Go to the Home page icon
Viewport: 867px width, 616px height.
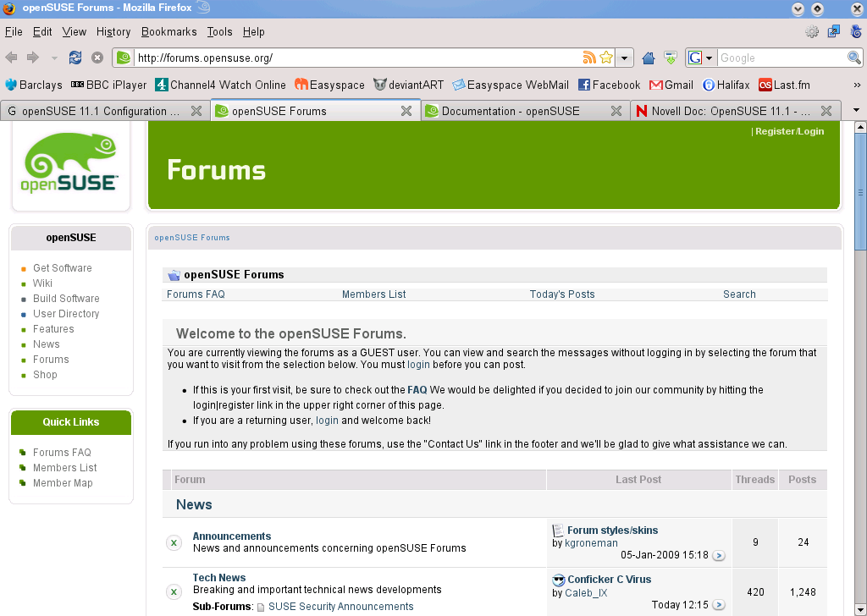pyautogui.click(x=649, y=58)
